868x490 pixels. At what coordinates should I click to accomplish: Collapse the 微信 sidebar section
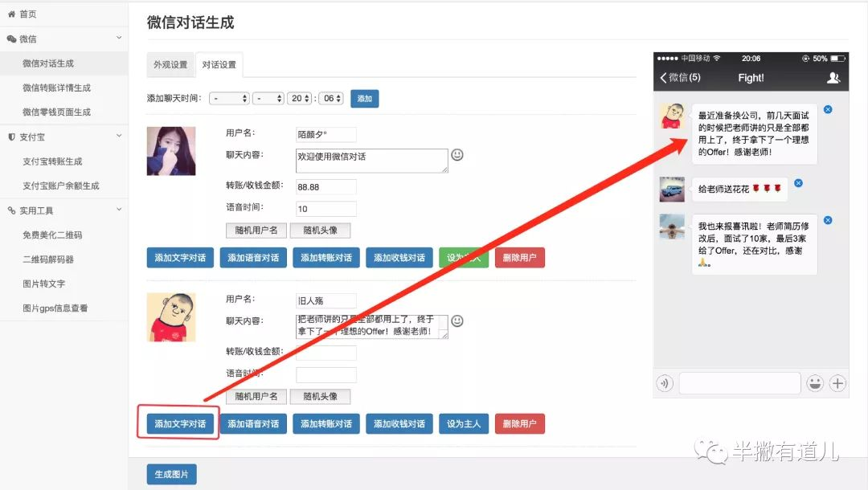119,38
